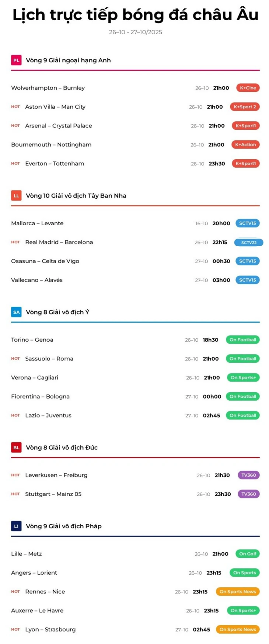Click the L1 Ligue 1 badge icon
This screenshot has height=644, width=269.
pos(16,526)
